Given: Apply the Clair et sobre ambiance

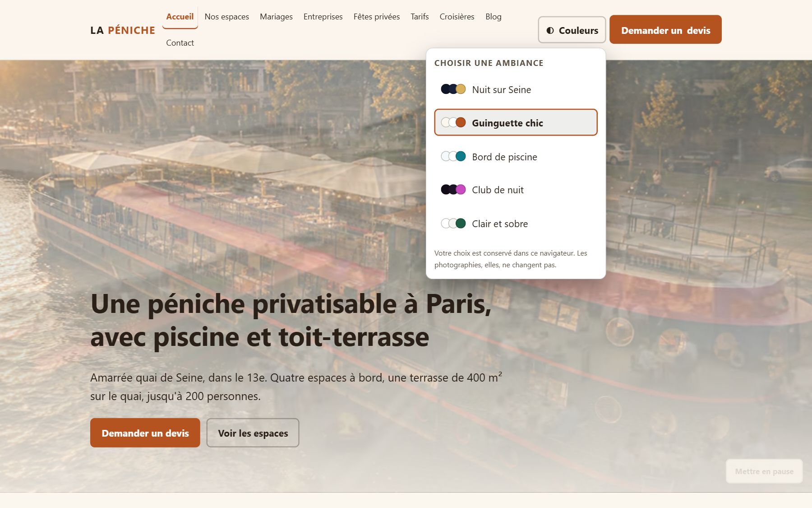Looking at the screenshot, I should pyautogui.click(x=516, y=224).
